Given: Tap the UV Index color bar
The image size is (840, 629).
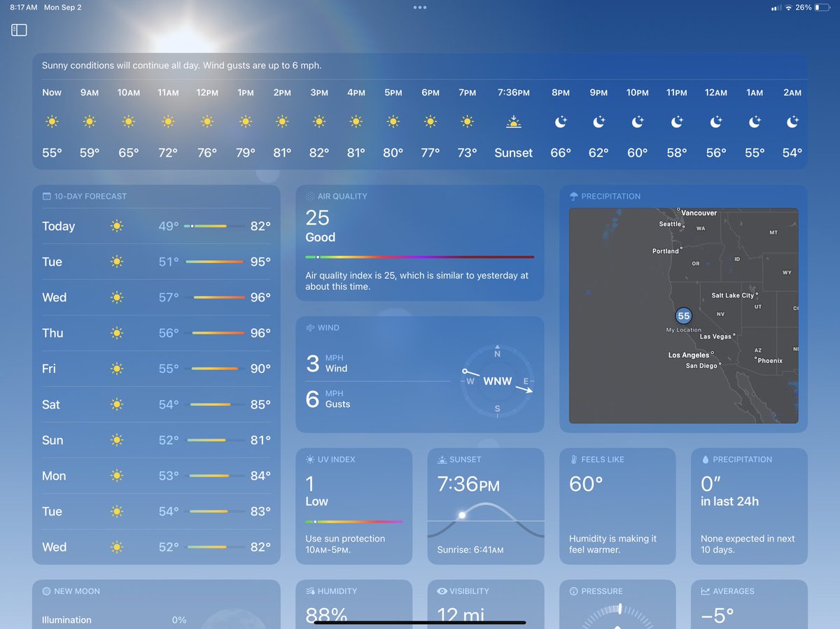Looking at the screenshot, I should [x=354, y=521].
